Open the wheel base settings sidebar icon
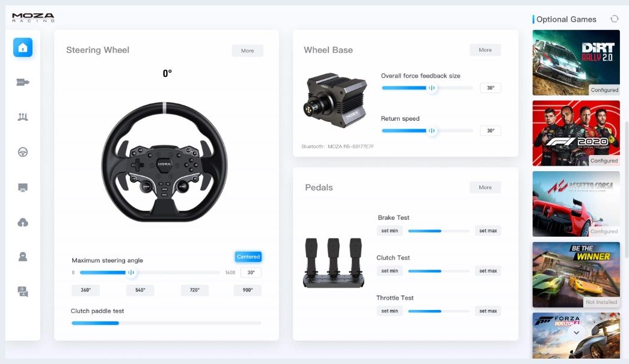Screen dimensions: 629x364 [x=23, y=82]
